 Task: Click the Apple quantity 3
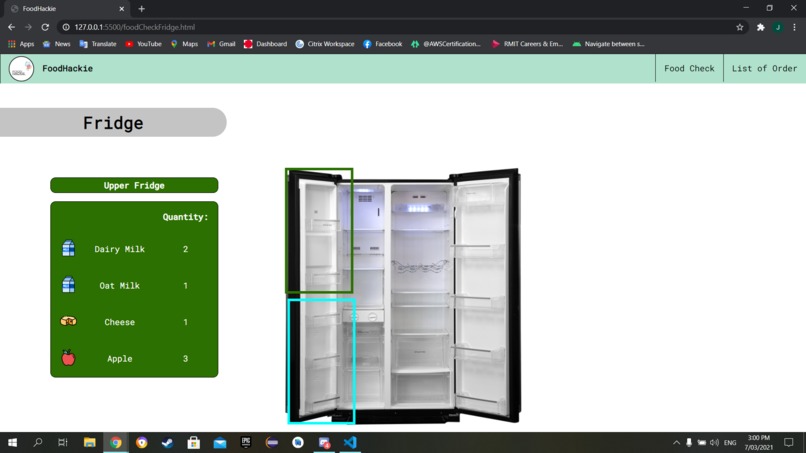pyautogui.click(x=186, y=358)
